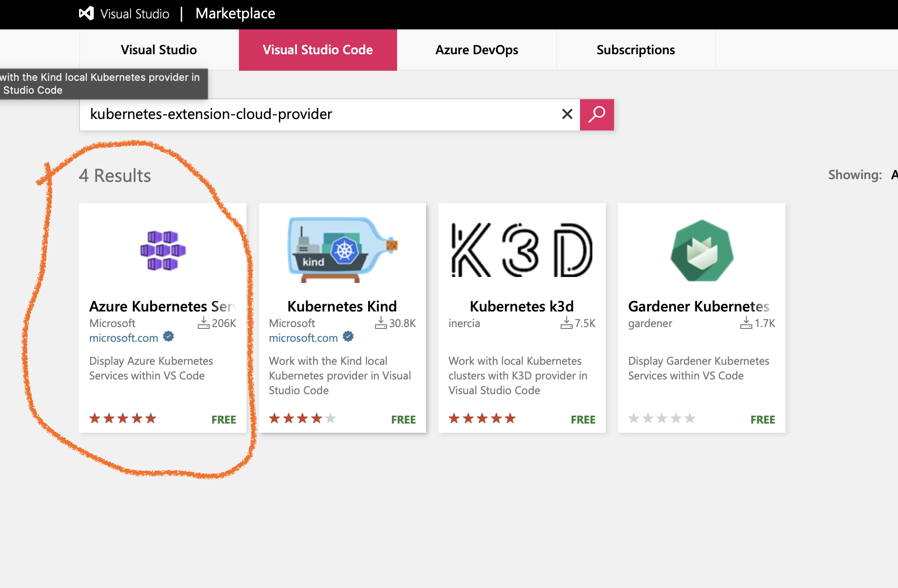Switch to the Azure DevOps tab
The width and height of the screenshot is (898, 588).
[476, 50]
